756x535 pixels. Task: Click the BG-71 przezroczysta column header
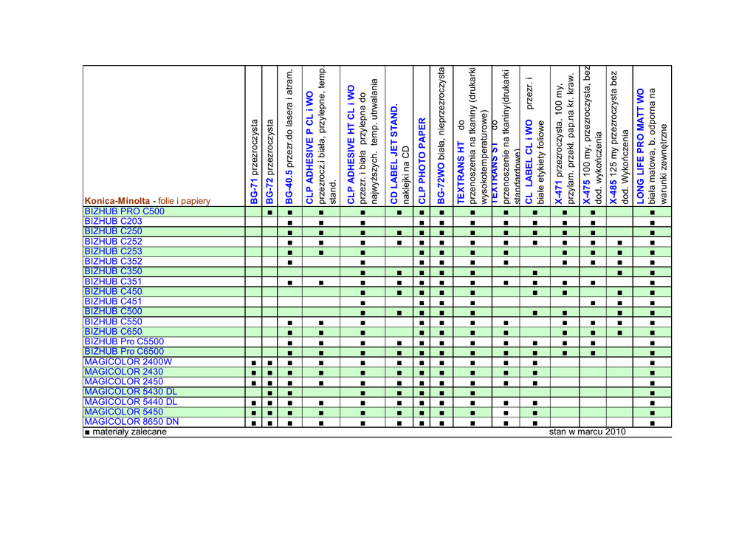pos(253,162)
